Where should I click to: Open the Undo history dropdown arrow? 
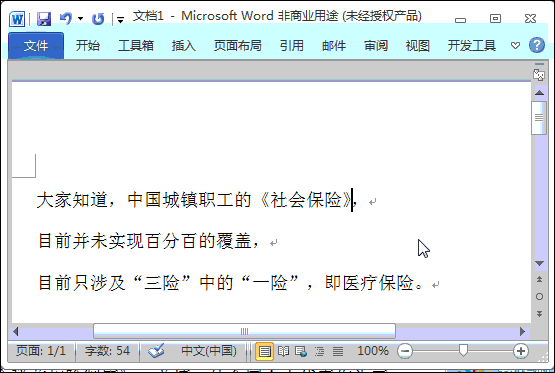pyautogui.click(x=81, y=18)
